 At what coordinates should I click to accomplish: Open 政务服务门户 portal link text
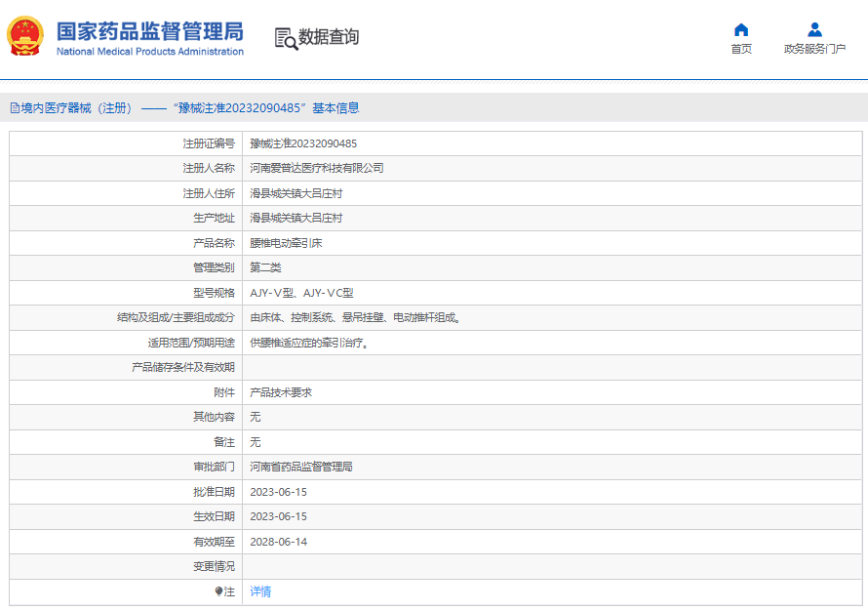(815, 50)
